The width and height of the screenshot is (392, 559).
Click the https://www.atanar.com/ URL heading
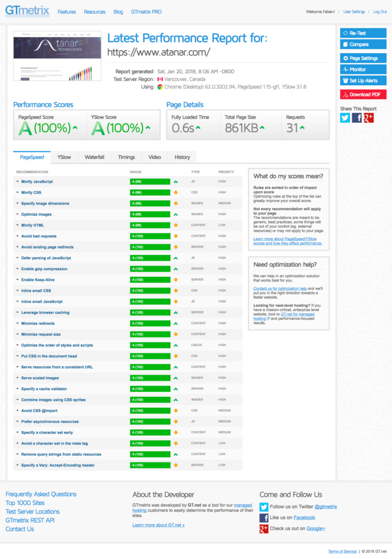tap(159, 52)
